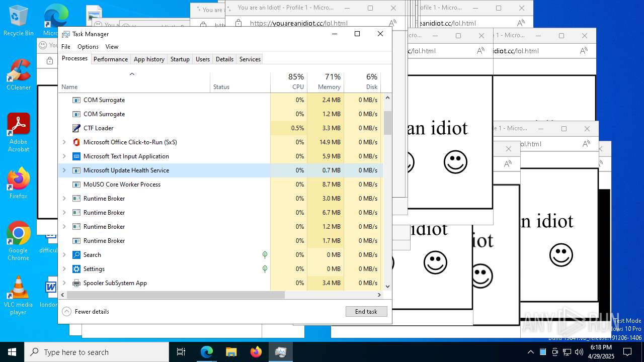644x362 pixels.
Task: Expand the Microsoft Update Health Service process
Action: coord(64,170)
